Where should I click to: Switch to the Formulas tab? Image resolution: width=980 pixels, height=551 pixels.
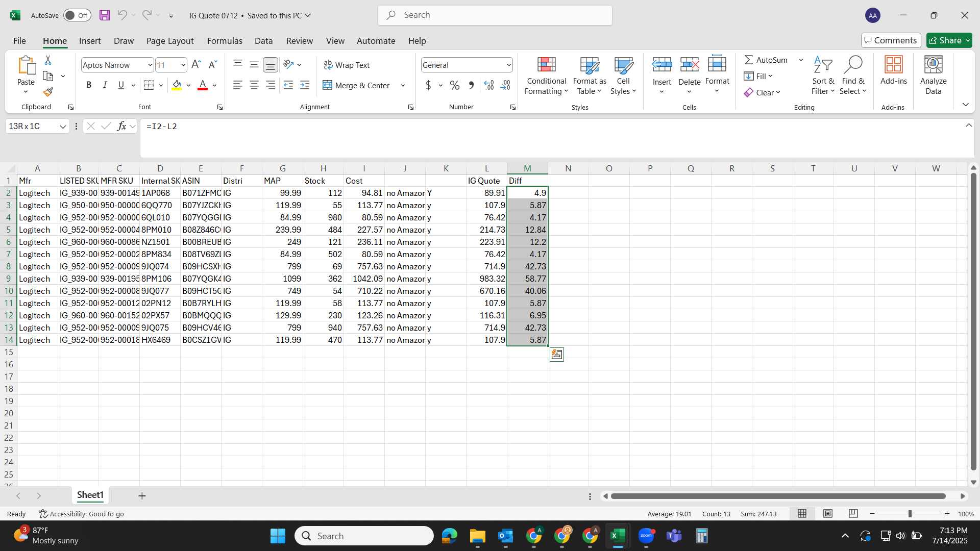coord(225,41)
